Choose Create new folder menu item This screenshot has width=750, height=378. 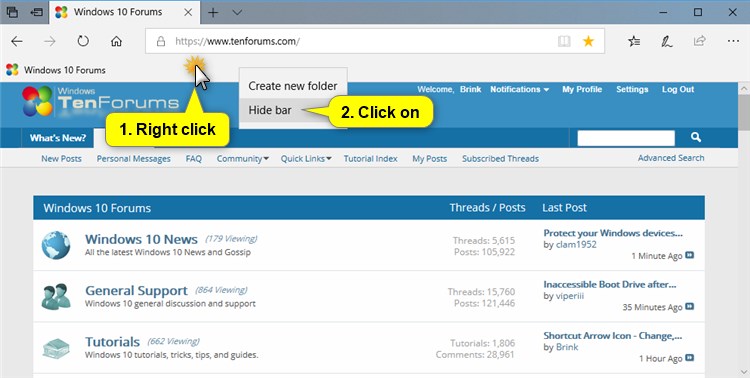coord(293,86)
